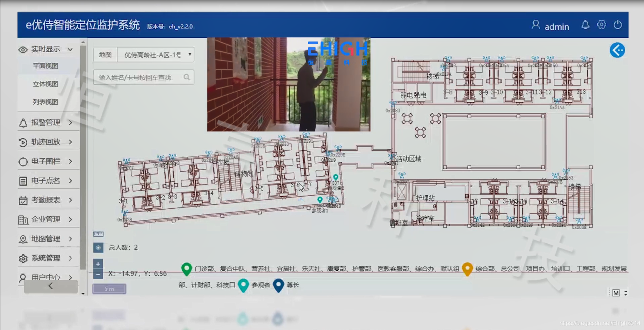Screen dimensions: 644x330
Task: Click the 护理站 room label
Action: point(425,198)
